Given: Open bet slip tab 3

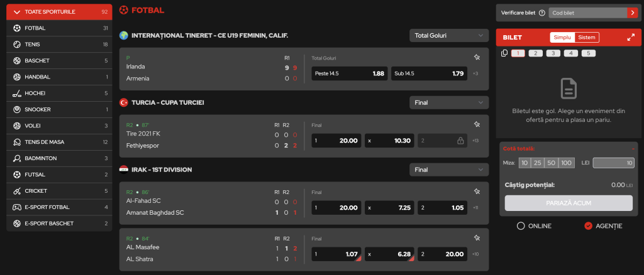Looking at the screenshot, I should pos(553,53).
